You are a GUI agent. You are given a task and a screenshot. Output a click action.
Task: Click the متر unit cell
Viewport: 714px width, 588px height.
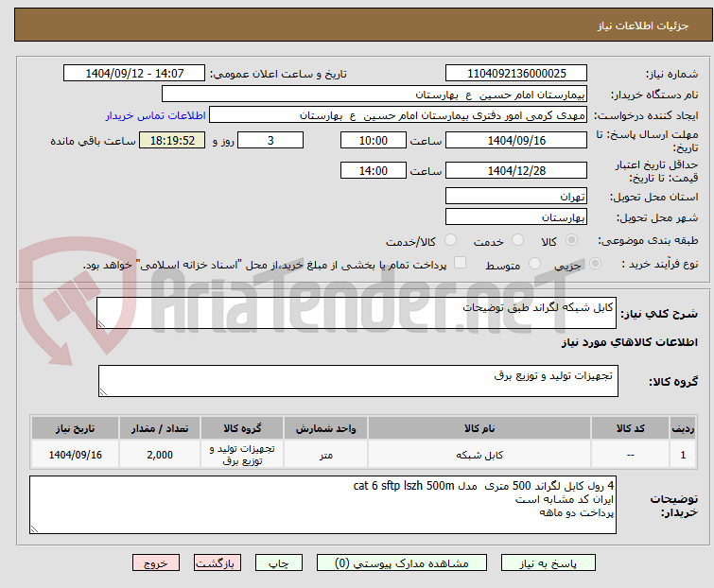pos(325,454)
